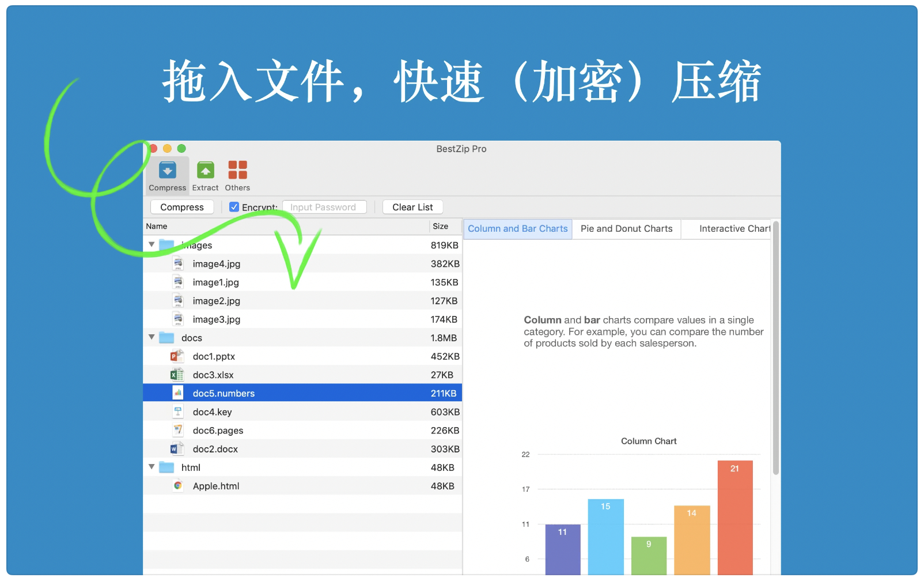Click the html folder icon
The image size is (924, 581).
[x=166, y=467]
